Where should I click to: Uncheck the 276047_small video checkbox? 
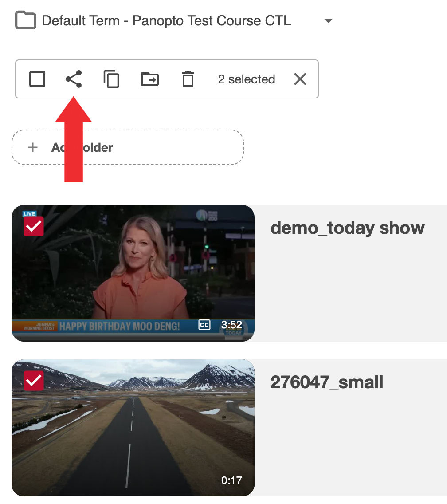[x=34, y=381]
